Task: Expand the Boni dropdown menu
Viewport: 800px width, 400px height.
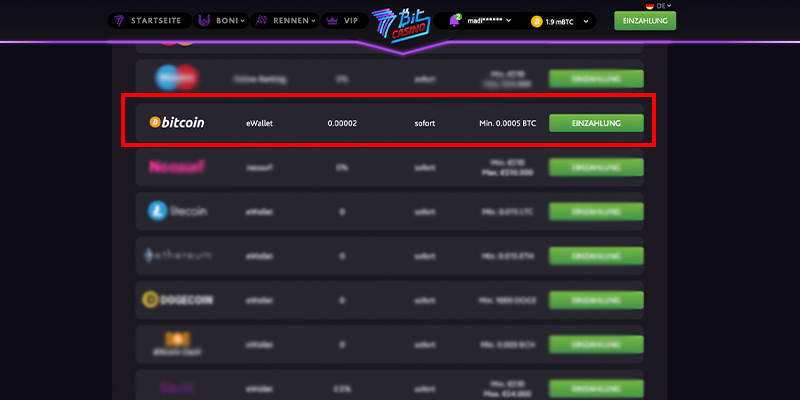Action: click(221, 21)
